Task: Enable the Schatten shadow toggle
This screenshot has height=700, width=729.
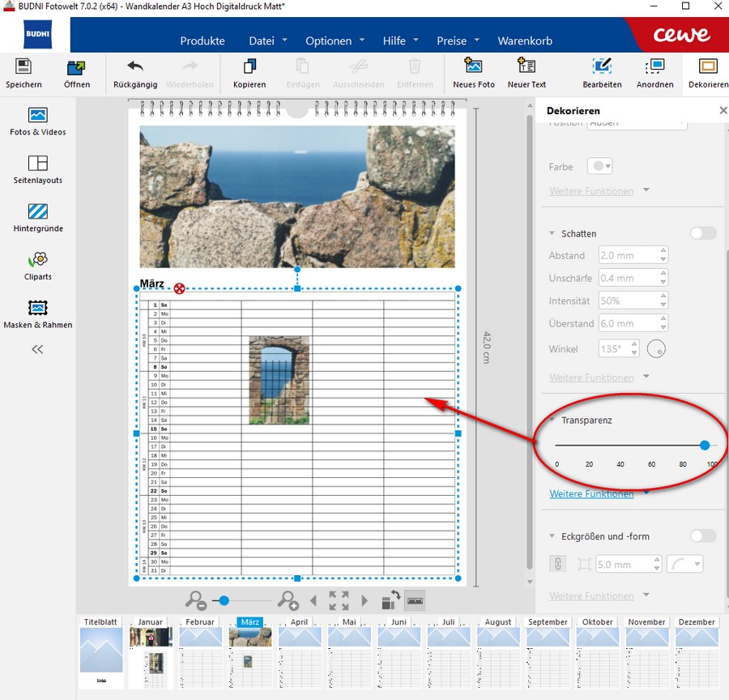Action: (x=702, y=233)
